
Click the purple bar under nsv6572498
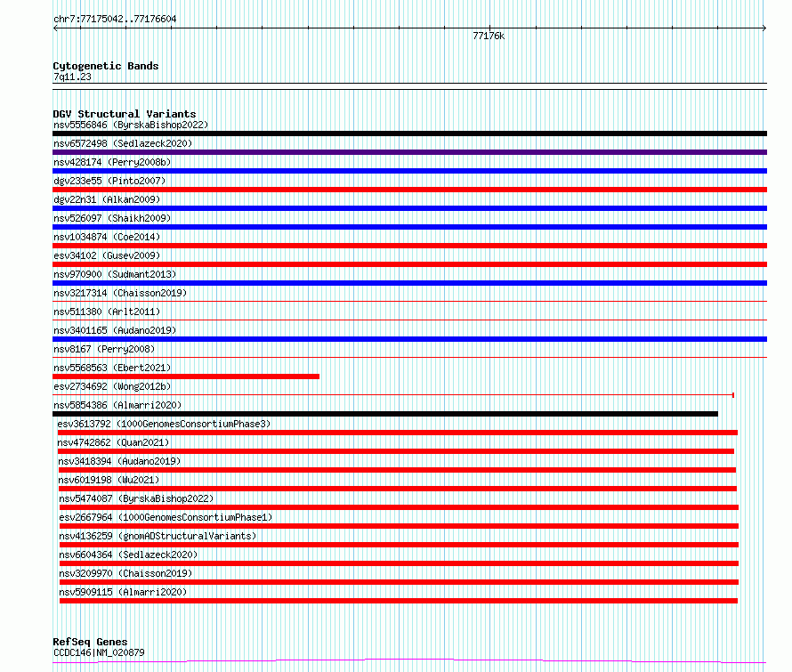click(x=409, y=152)
